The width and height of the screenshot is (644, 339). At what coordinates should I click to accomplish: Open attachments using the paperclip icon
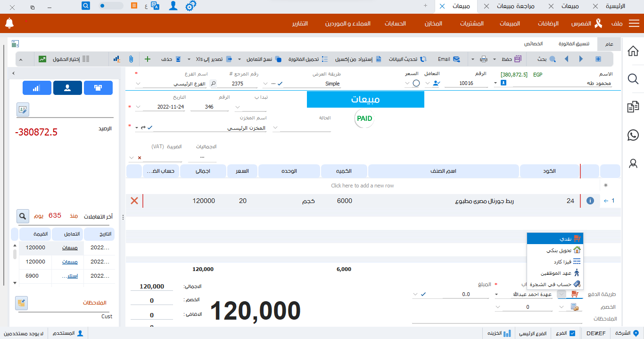tap(131, 59)
